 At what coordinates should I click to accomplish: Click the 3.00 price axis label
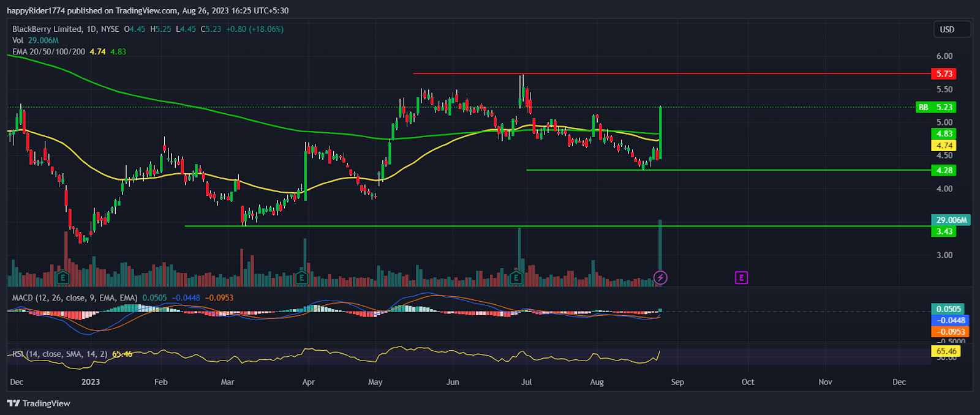(x=944, y=255)
